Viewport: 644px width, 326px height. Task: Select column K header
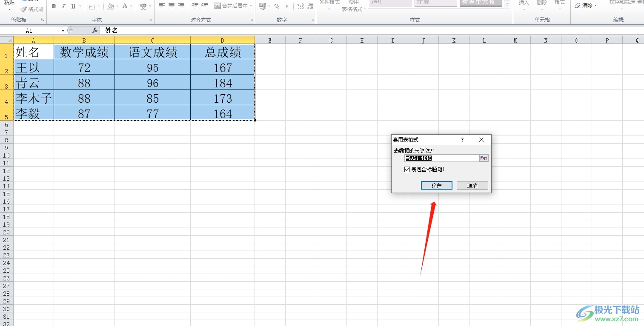[454, 40]
